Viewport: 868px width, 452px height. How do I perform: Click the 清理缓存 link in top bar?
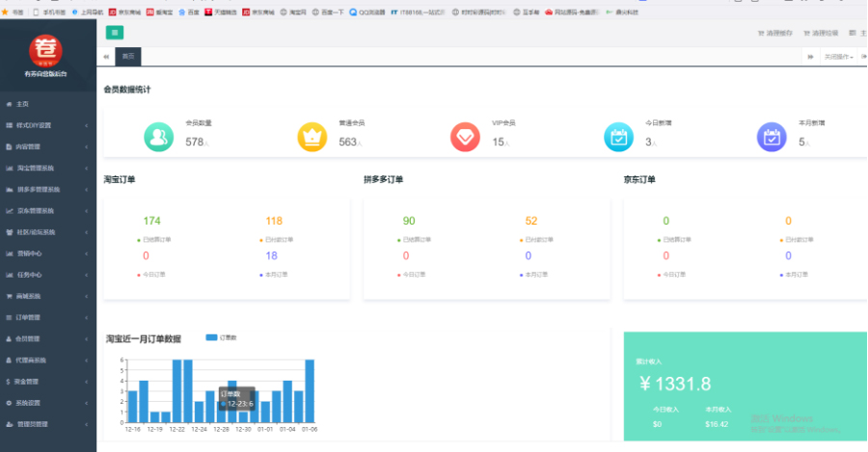[779, 33]
